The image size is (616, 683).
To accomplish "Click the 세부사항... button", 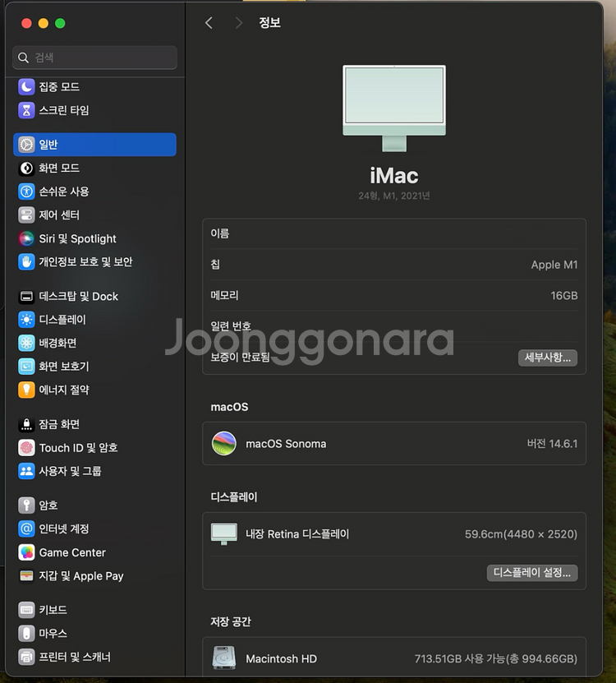I will (548, 358).
